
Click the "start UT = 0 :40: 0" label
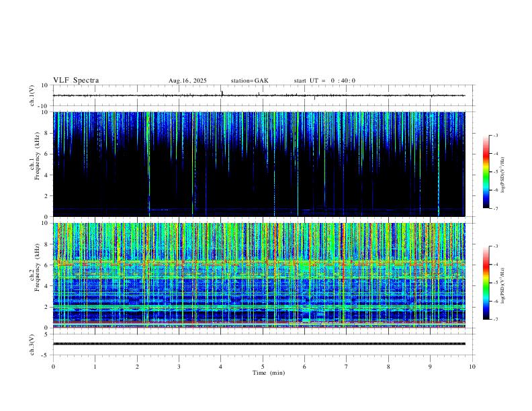324,81
